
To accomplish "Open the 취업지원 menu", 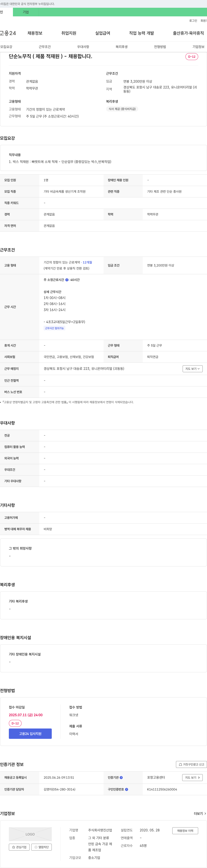I will click(x=69, y=33).
